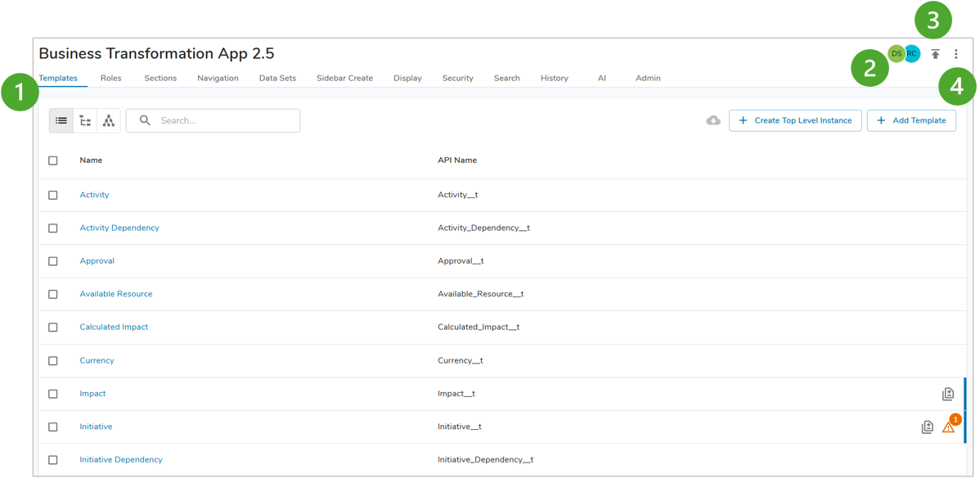The width and height of the screenshot is (980, 497).
Task: Click Create Top Level Instance button
Action: (794, 121)
